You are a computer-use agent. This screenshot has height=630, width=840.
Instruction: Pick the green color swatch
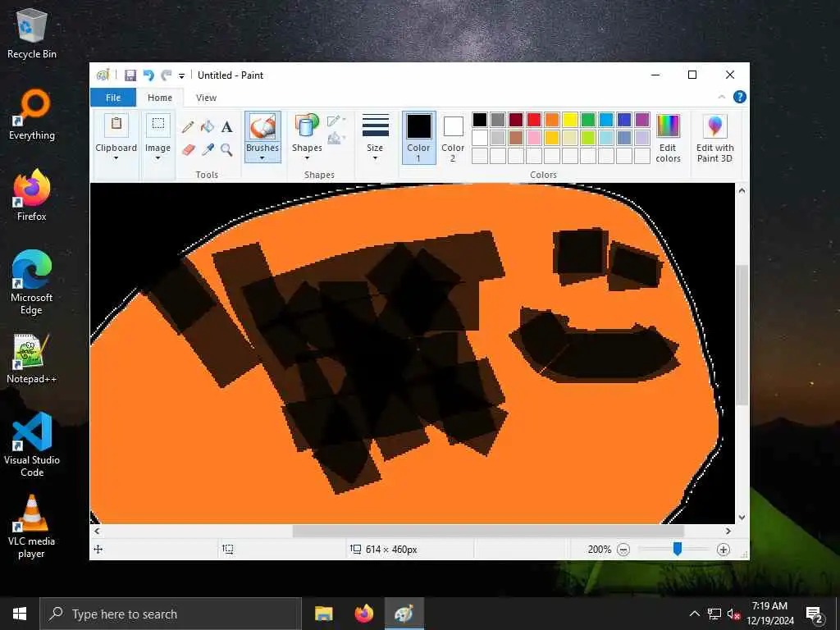point(588,120)
